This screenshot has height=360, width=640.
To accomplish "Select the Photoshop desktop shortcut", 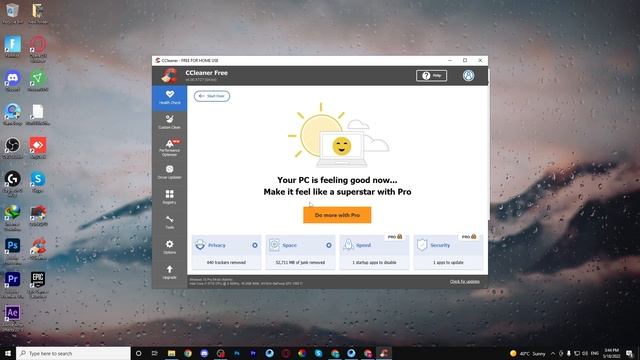I will pyautogui.click(x=13, y=250).
